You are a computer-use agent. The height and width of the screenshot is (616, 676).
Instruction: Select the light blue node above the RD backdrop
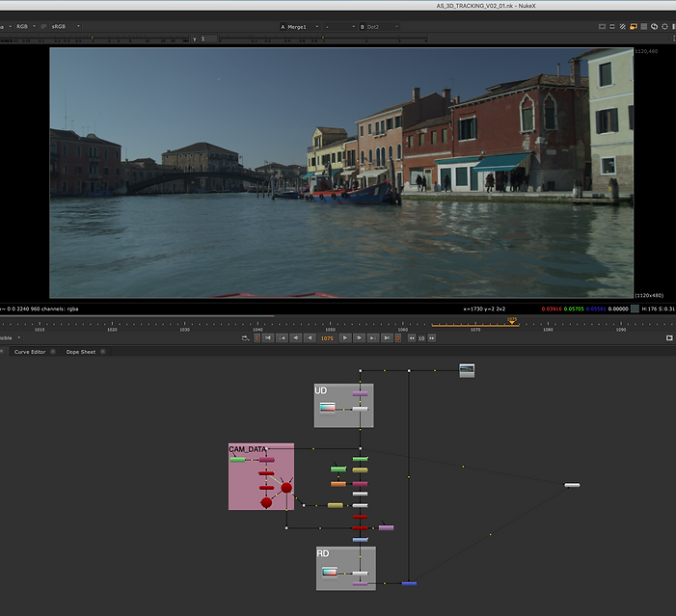361,540
